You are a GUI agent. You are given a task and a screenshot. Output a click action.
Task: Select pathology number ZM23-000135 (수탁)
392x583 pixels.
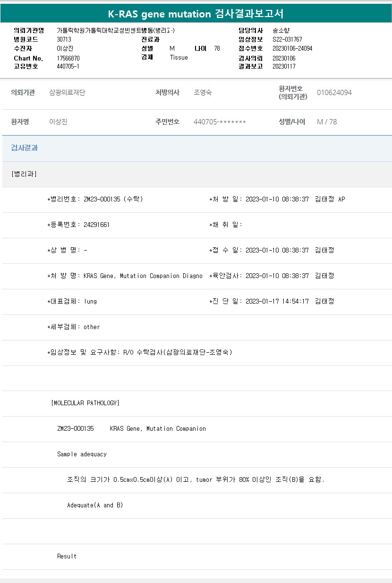(113, 199)
